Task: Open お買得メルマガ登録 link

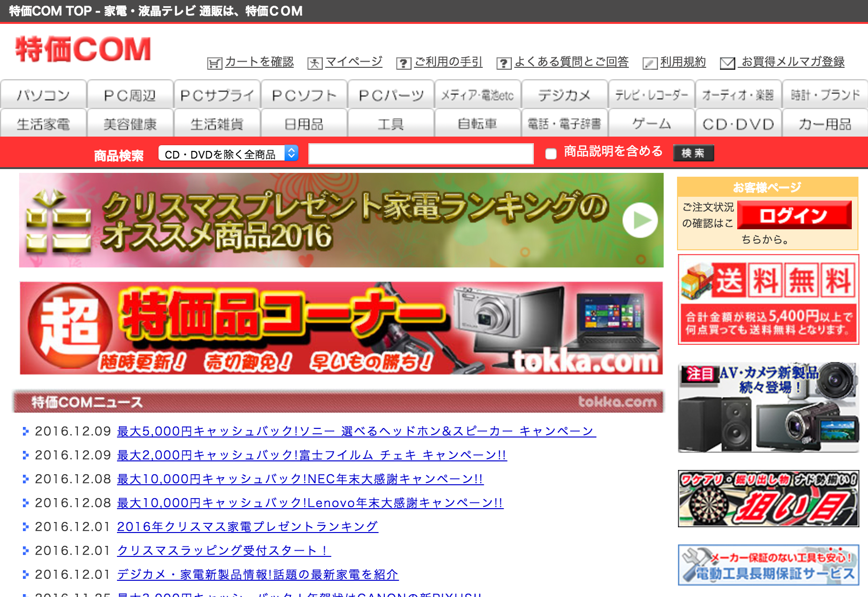Action: tap(792, 62)
